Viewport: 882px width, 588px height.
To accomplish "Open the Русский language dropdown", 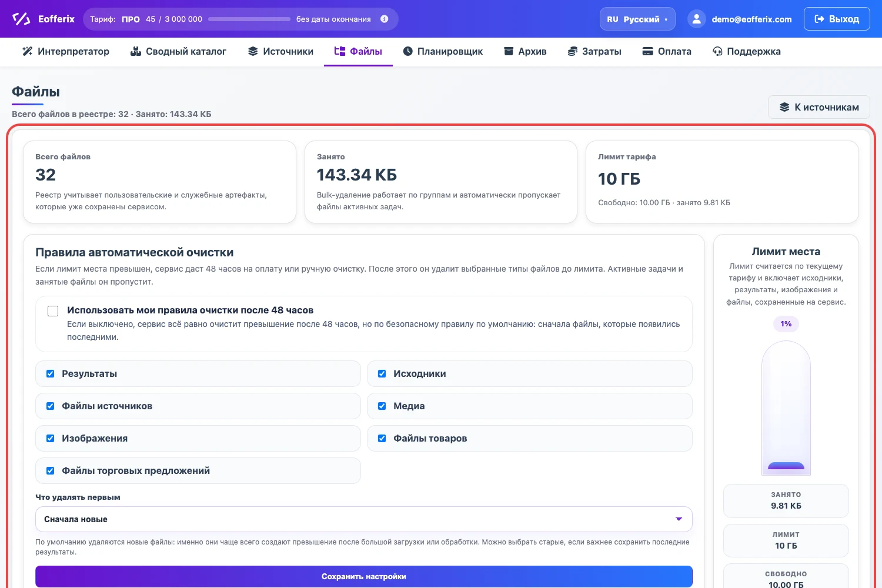I will coord(637,19).
